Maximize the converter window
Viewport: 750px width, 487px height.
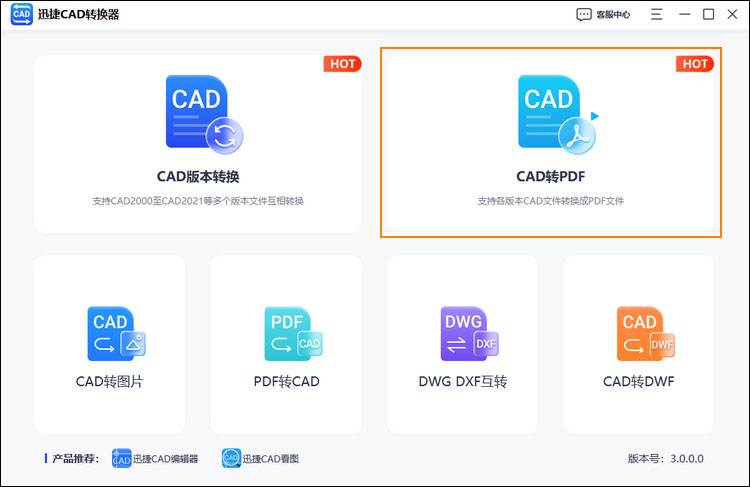coord(708,14)
